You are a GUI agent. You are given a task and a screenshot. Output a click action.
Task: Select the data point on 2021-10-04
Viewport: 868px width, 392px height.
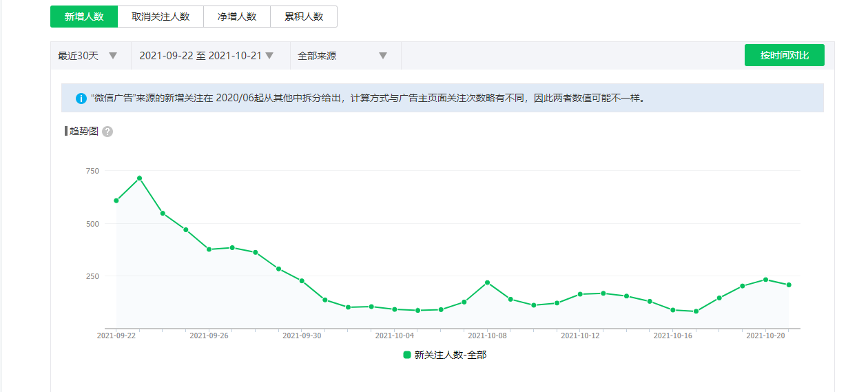(395, 309)
